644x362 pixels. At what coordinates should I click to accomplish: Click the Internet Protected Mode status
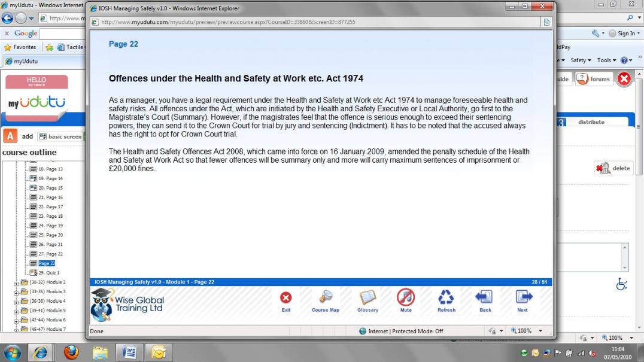[401, 331]
